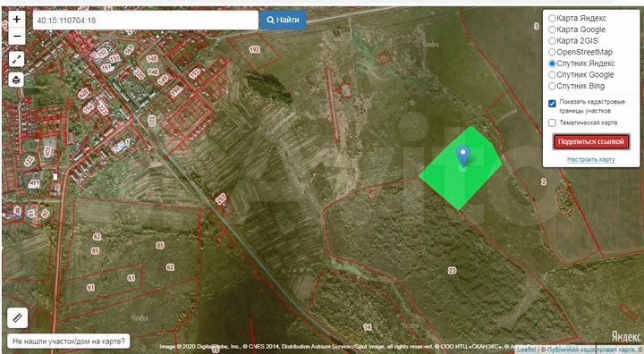Viewport: 644px width, 354px height.
Task: Open the Leaflet attribution link
Action: pos(527,350)
